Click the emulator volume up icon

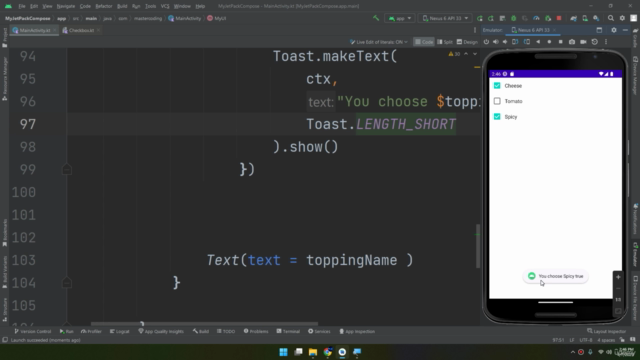tap(496, 42)
